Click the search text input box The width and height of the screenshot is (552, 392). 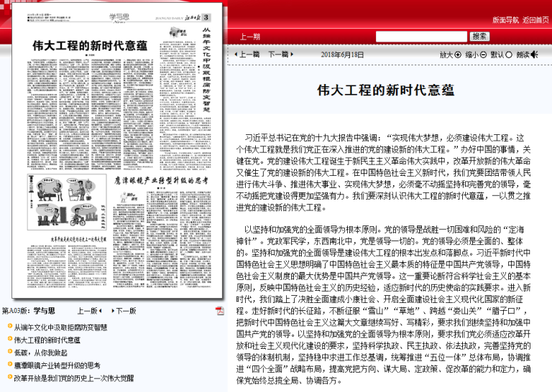[420, 36]
